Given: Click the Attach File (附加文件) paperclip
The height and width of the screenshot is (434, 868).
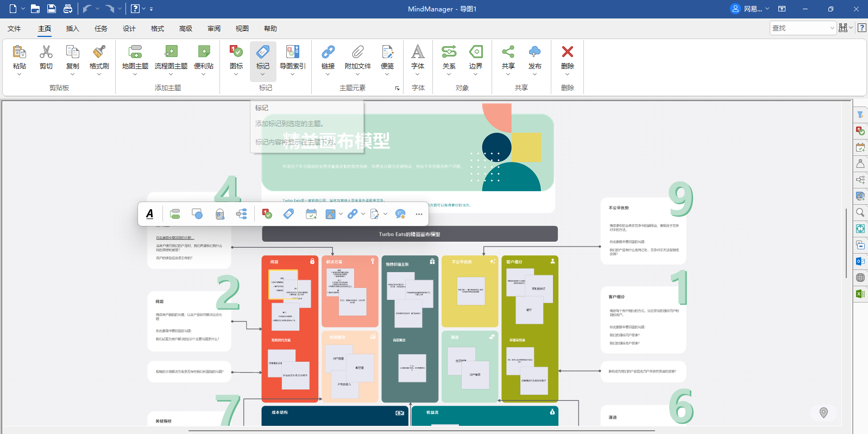Looking at the screenshot, I should [x=358, y=52].
